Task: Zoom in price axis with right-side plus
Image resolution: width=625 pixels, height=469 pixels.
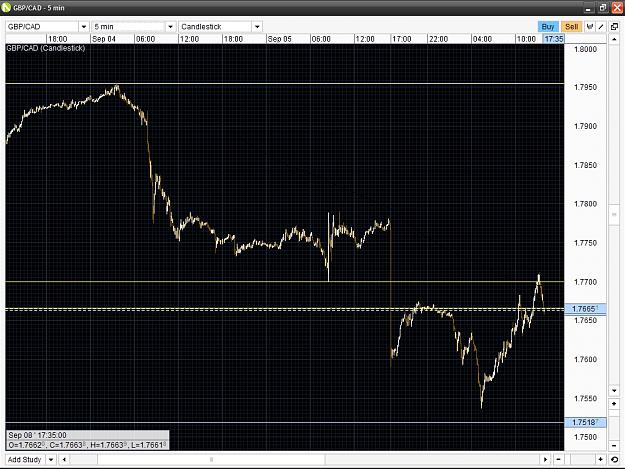Action: pyautogui.click(x=614, y=404)
